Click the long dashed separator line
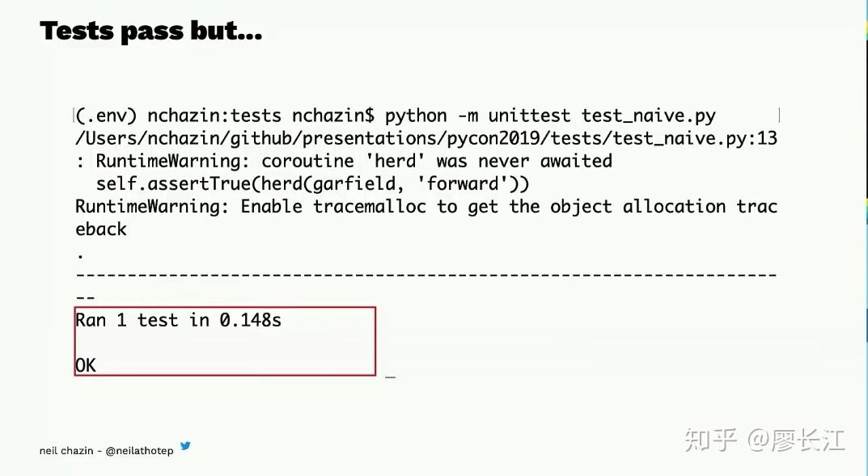This screenshot has width=868, height=476. click(426, 275)
